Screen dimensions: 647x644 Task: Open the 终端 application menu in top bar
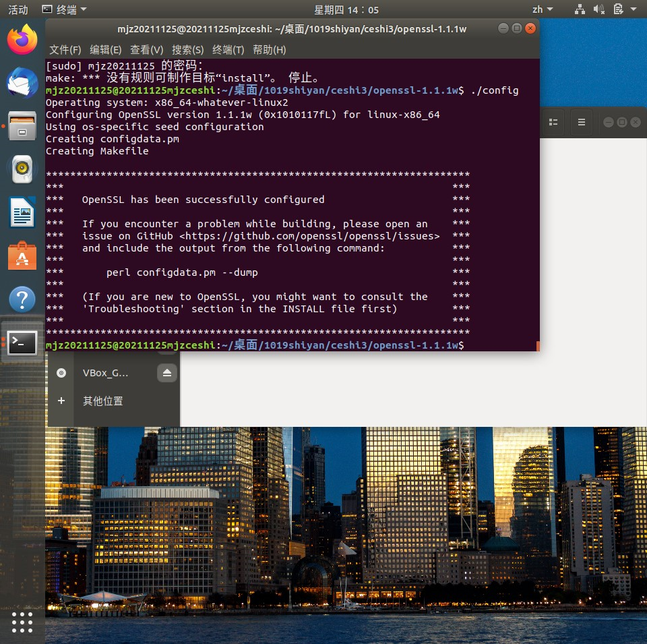pyautogui.click(x=65, y=9)
